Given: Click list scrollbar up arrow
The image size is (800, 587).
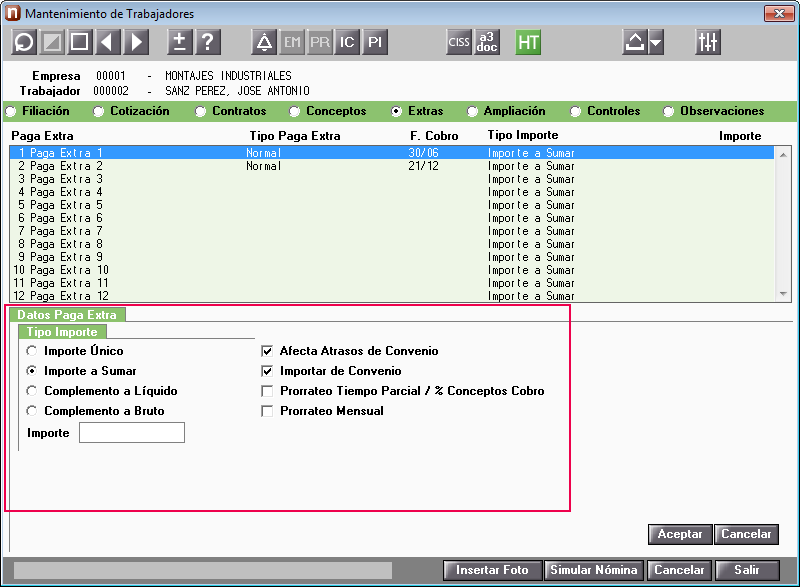Looking at the screenshot, I should [x=783, y=155].
